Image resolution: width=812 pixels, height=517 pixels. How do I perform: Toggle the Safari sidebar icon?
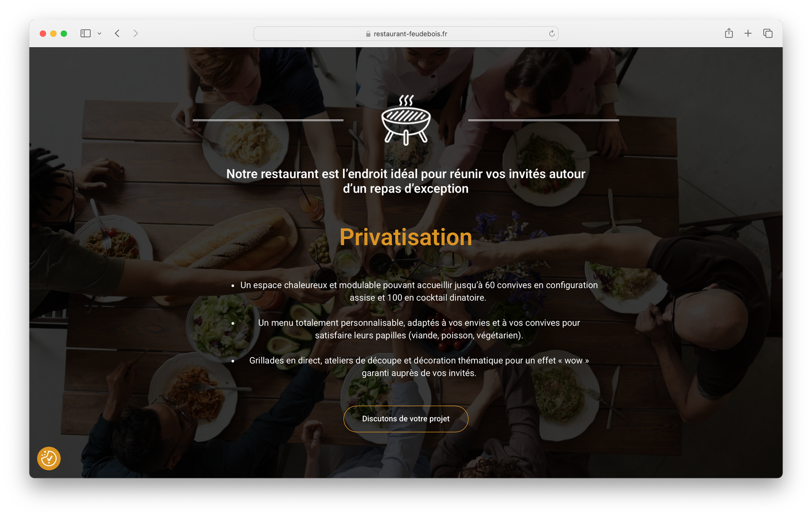[85, 34]
